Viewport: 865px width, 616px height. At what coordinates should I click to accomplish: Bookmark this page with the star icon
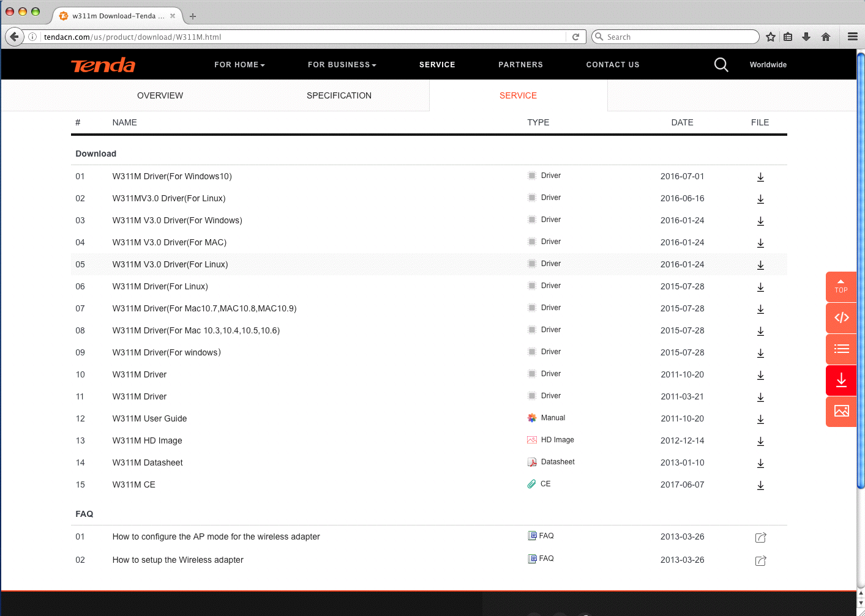coord(771,37)
